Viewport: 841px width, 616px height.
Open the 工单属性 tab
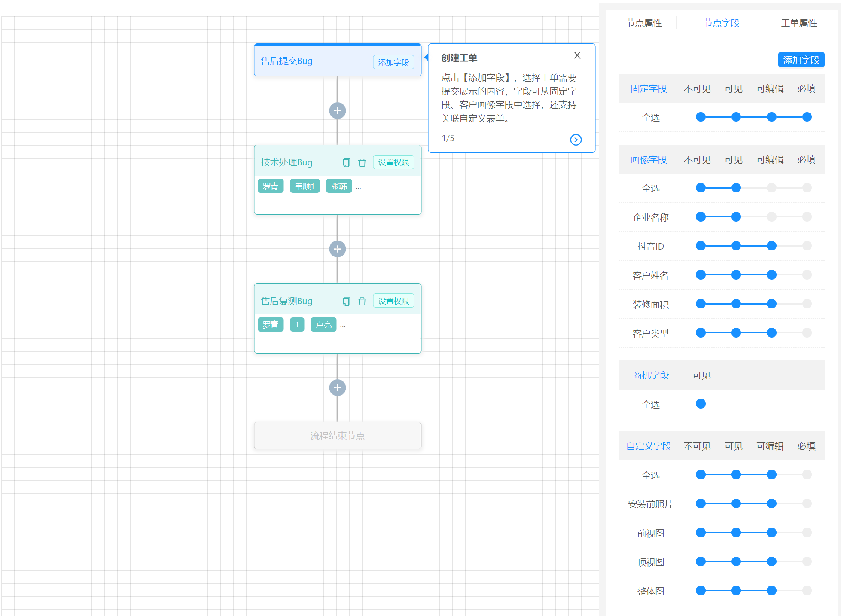tap(799, 23)
